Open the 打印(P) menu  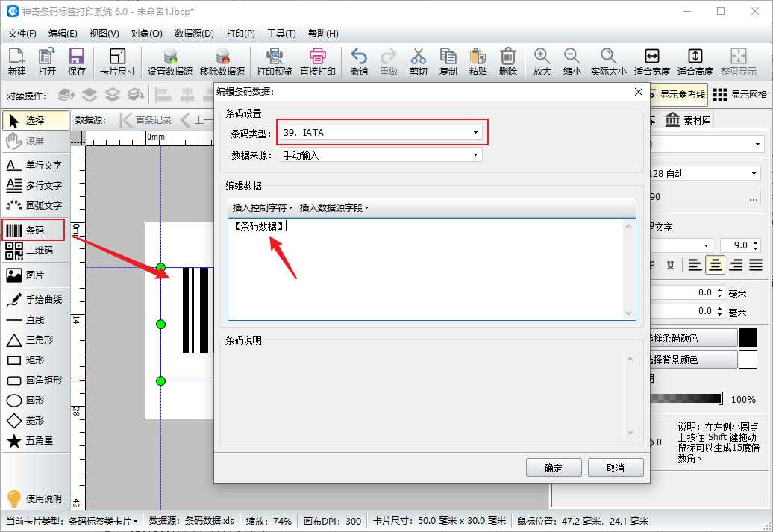240,33
